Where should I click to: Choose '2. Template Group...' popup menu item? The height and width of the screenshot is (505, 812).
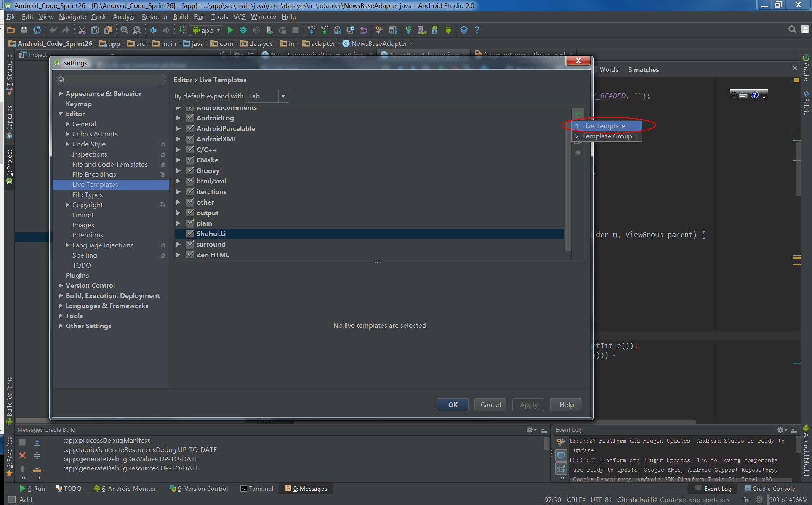tap(607, 136)
